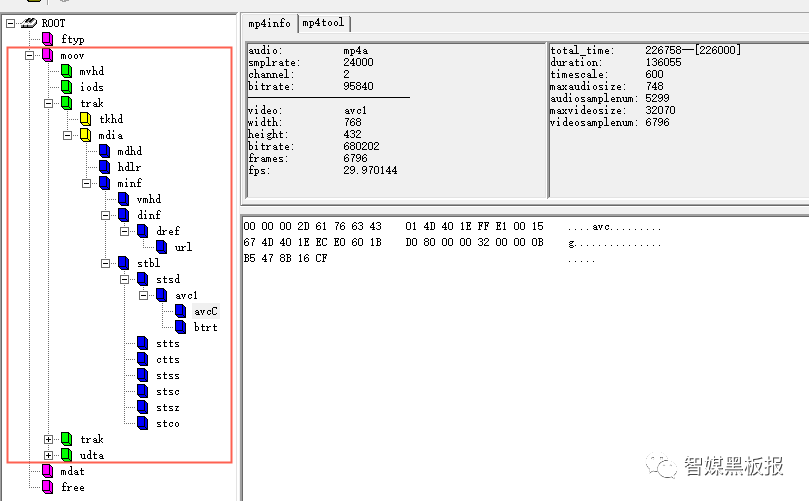Click the total_time value 226758
The height and width of the screenshot is (501, 809).
coord(663,50)
